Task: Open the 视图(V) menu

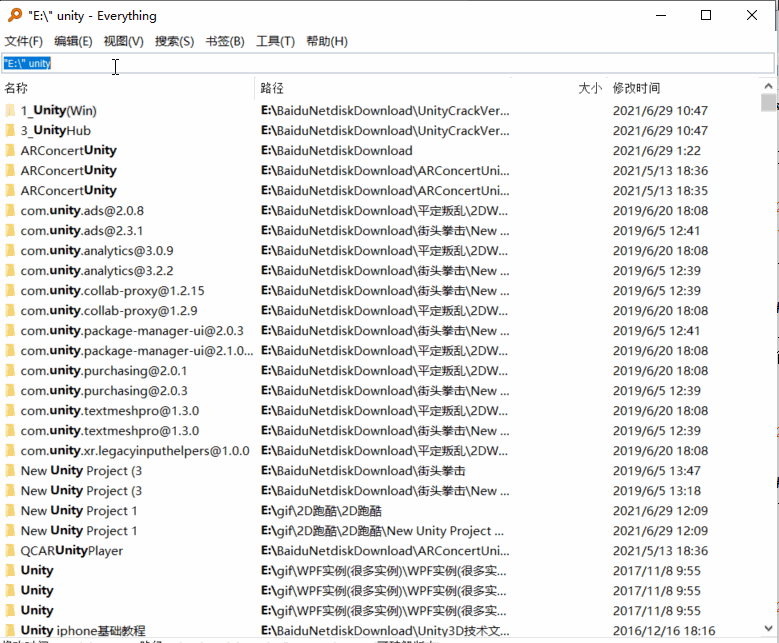Action: pos(123,41)
